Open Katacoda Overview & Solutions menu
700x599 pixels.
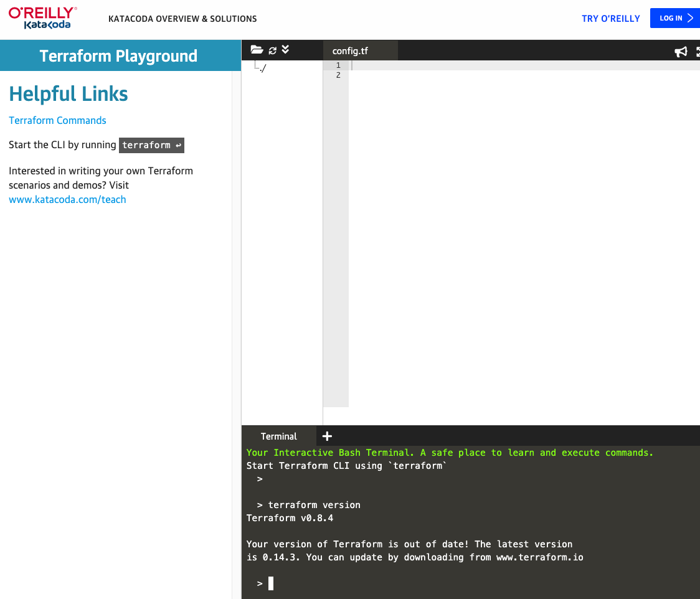tap(182, 19)
